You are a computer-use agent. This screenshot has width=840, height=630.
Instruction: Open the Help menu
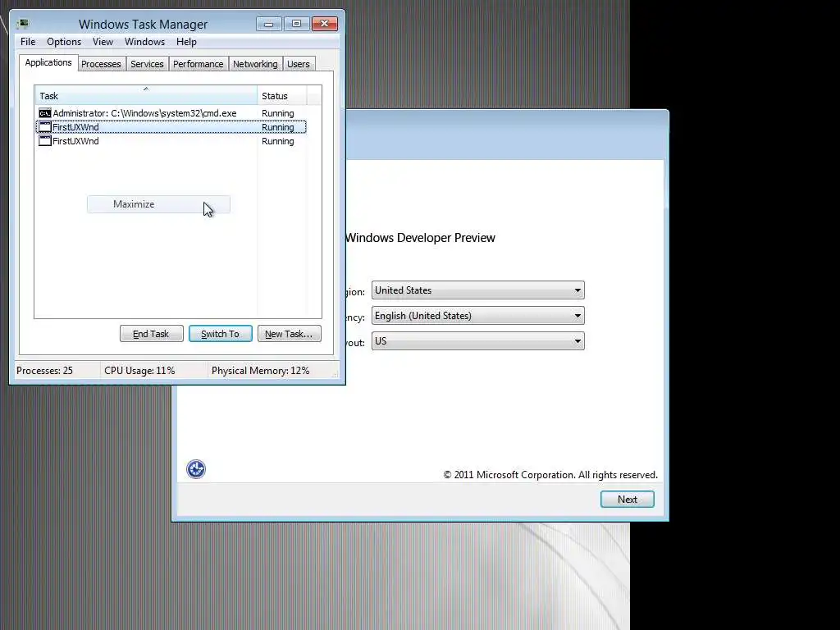point(186,42)
